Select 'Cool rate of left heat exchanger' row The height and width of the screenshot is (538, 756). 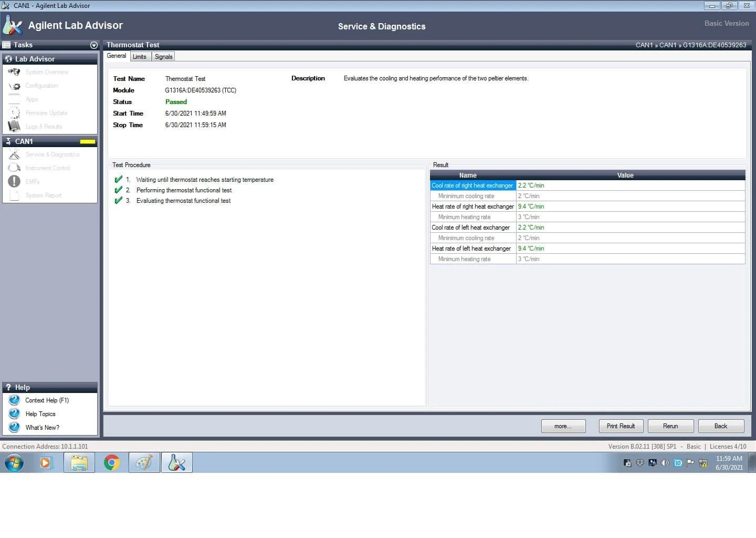[x=587, y=227]
